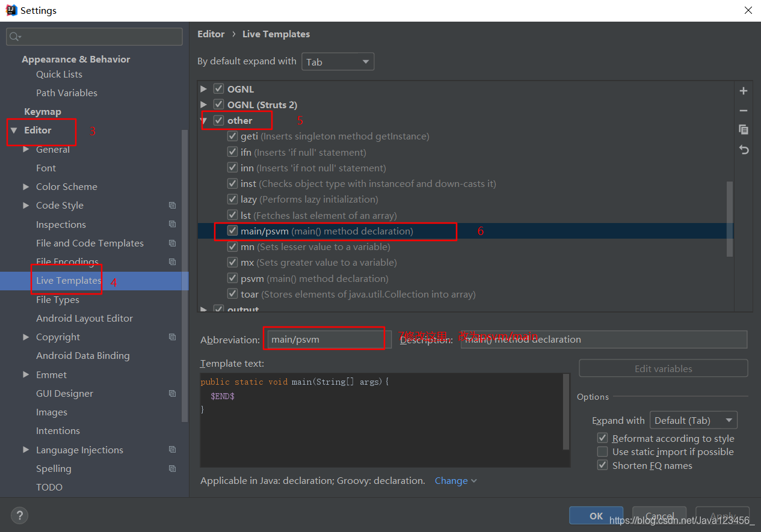761x532 pixels.
Task: Uncheck the toar template checkbox
Action: point(232,294)
